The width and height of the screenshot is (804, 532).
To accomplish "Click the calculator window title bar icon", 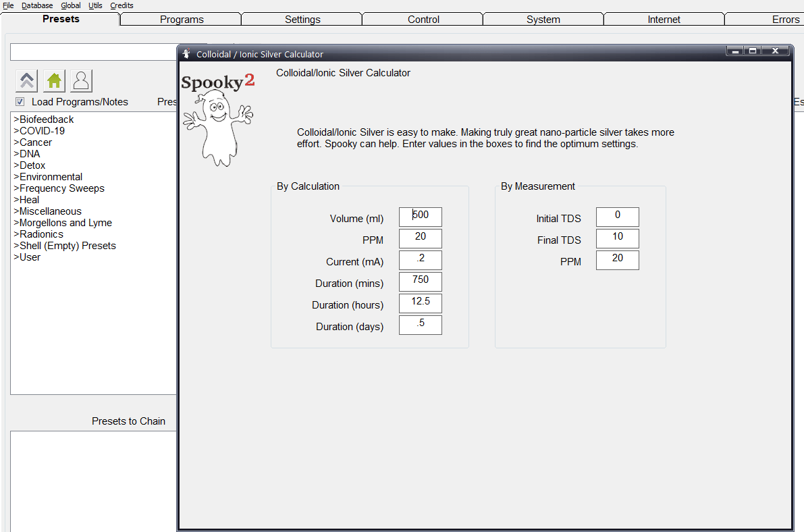I will coord(186,54).
